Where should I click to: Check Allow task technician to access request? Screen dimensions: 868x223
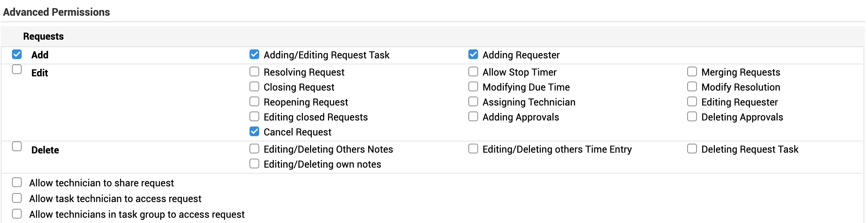click(17, 198)
